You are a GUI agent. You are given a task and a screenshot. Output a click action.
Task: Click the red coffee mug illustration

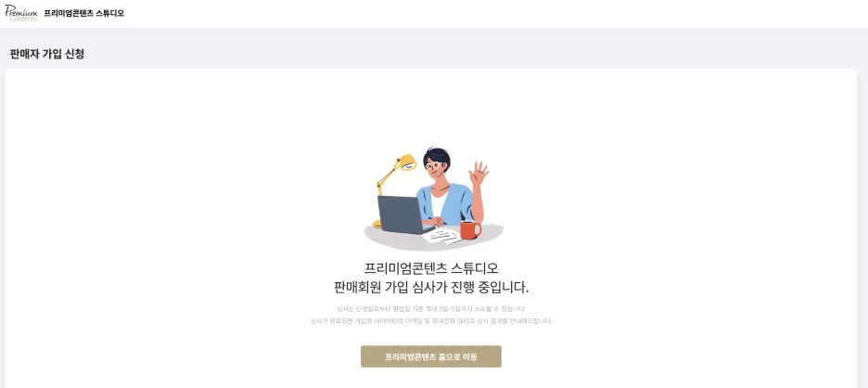pos(469,229)
